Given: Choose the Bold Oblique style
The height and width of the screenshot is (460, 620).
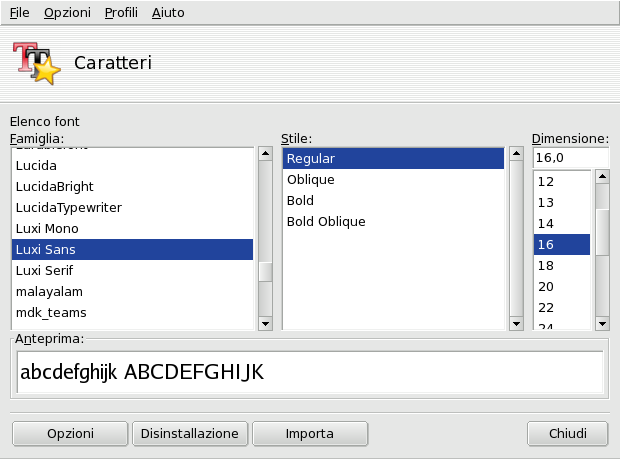Looking at the screenshot, I should [326, 221].
